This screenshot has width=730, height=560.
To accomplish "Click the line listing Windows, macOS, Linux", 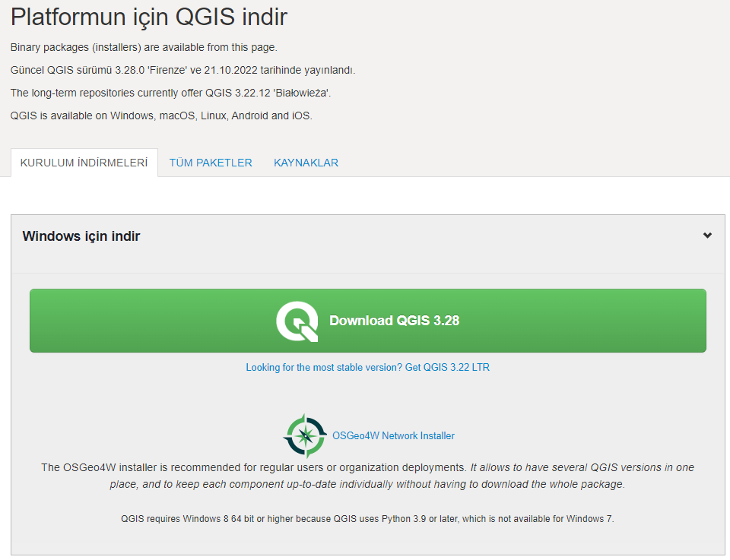I will (161, 115).
